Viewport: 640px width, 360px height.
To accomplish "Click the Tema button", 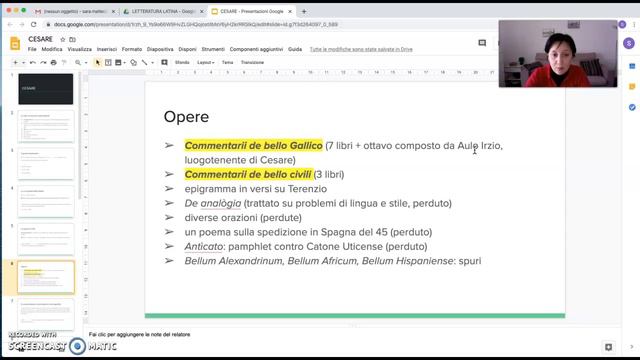I will click(x=227, y=62).
